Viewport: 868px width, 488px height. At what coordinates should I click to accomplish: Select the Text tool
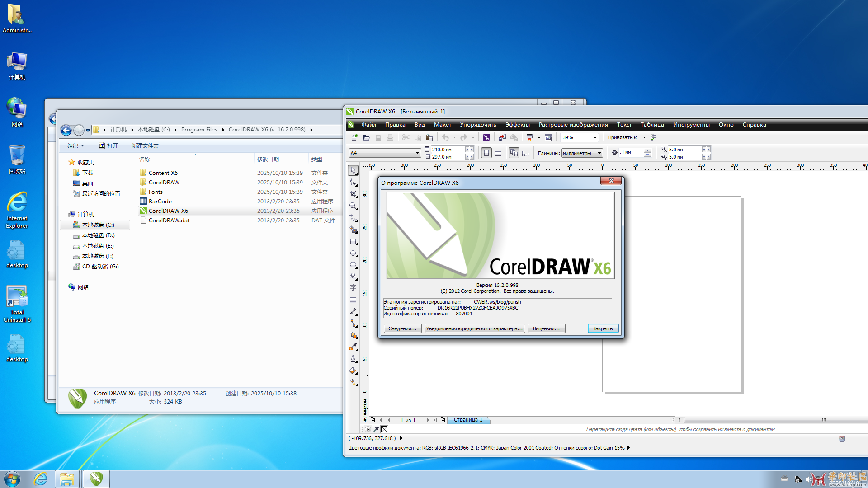[353, 288]
